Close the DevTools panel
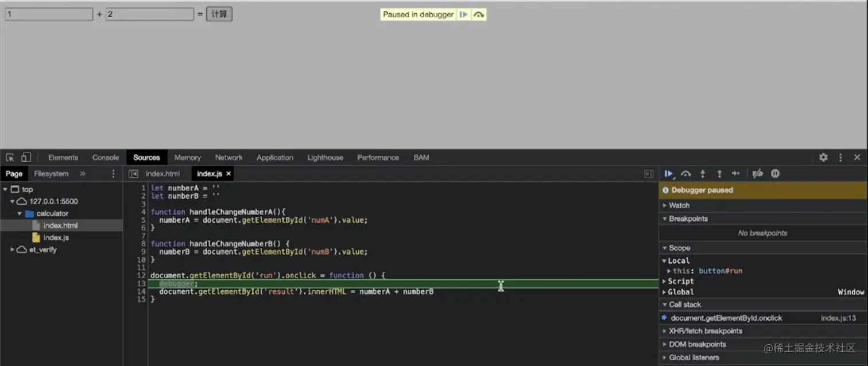Image resolution: width=868 pixels, height=366 pixels. (x=857, y=157)
